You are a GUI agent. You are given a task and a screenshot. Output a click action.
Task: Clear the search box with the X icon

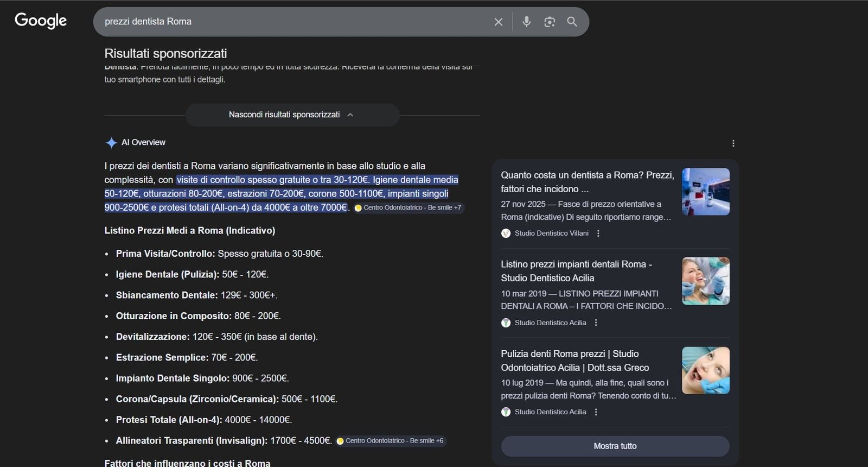coord(498,22)
